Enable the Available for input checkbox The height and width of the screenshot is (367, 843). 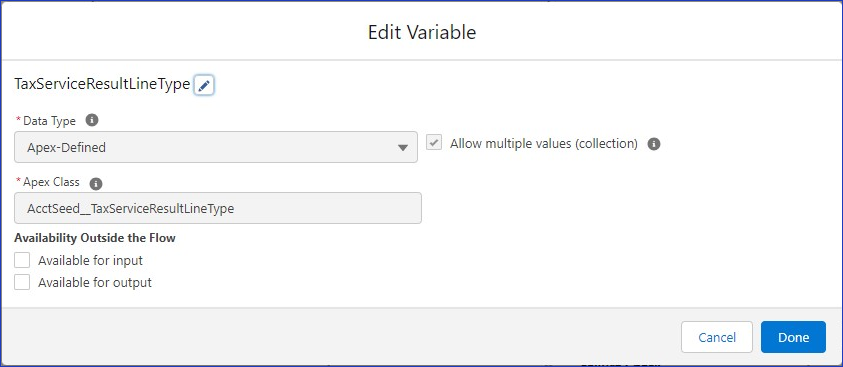(x=22, y=261)
